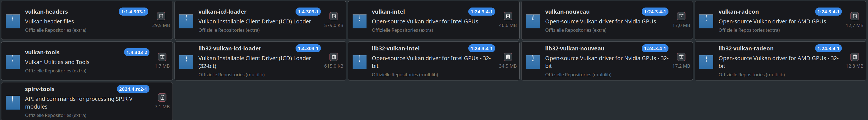Remove spirv-tools using its trash icon
The width and height of the screenshot is (868, 120).
(162, 98)
